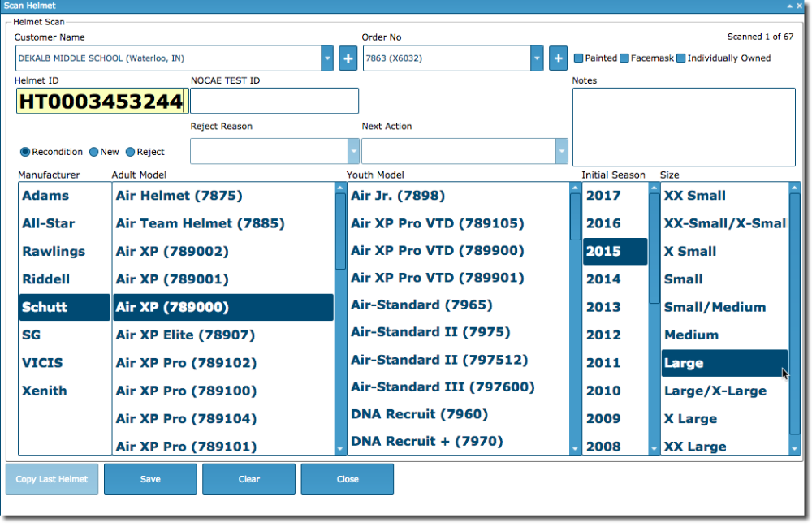This screenshot has width=812, height=527.
Task: Open the Customer Name dropdown
Action: click(327, 58)
